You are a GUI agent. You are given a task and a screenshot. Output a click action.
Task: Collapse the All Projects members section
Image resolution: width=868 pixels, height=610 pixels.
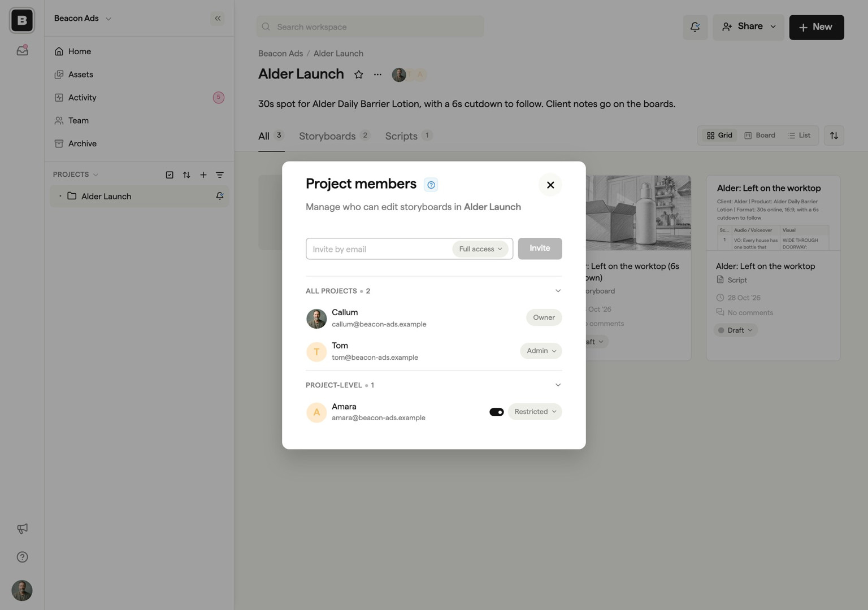coord(558,291)
